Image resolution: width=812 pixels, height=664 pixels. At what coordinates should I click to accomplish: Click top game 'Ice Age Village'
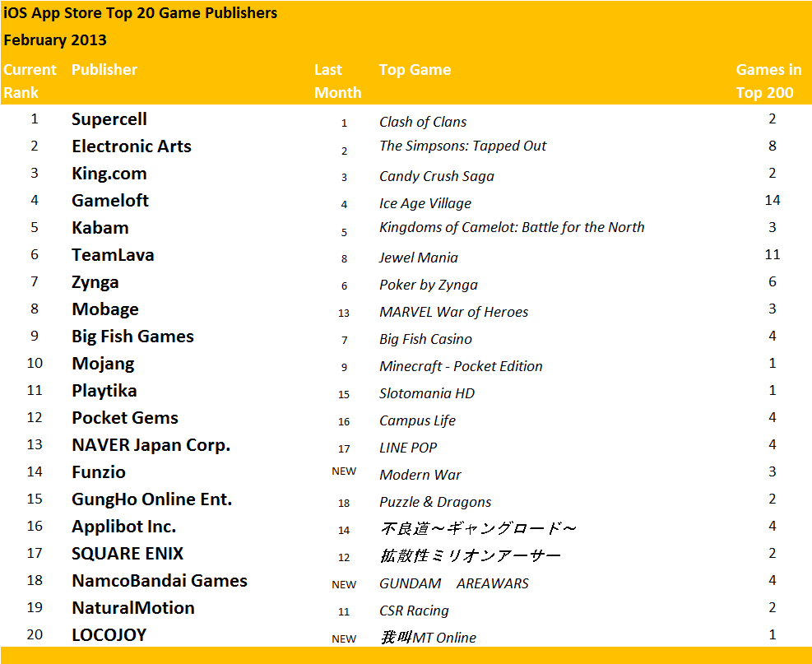pyautogui.click(x=425, y=203)
